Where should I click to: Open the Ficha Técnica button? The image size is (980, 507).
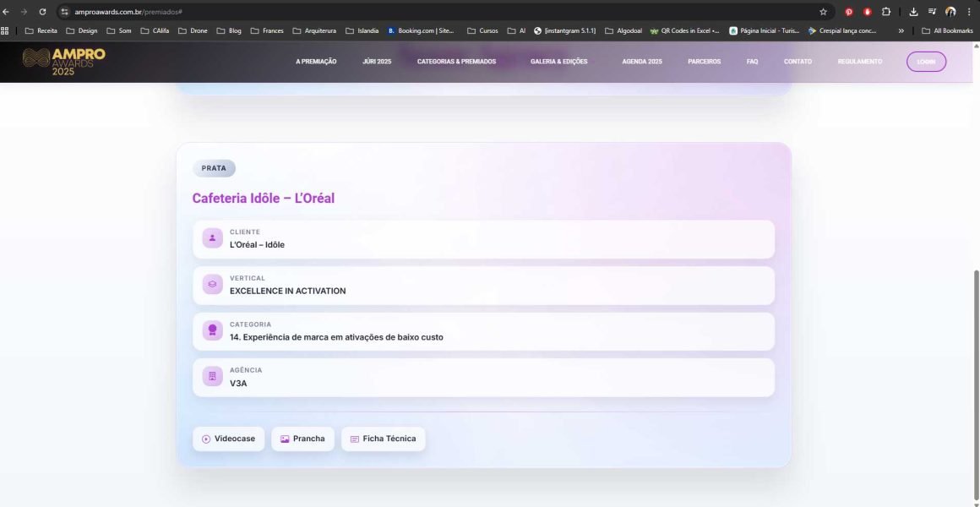(383, 439)
